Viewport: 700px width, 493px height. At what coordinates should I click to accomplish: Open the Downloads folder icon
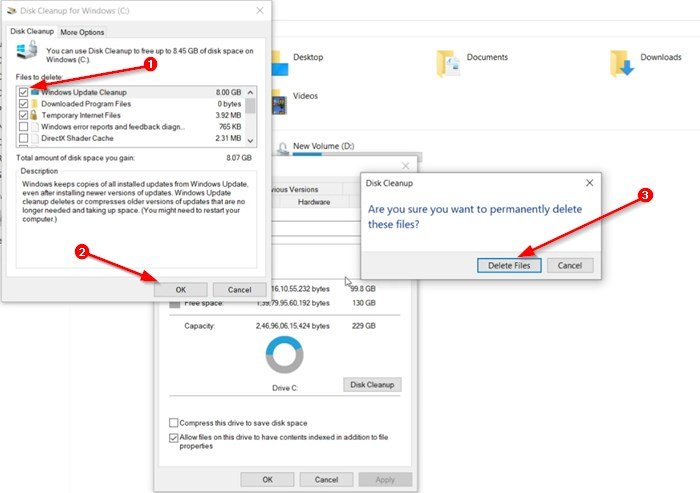(x=621, y=63)
